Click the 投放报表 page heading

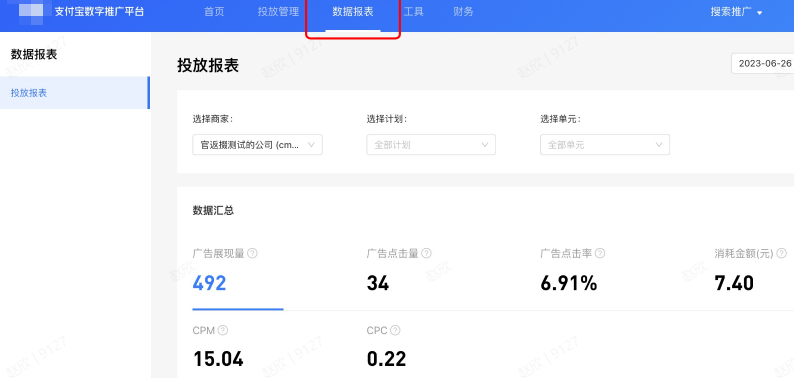[x=208, y=65]
